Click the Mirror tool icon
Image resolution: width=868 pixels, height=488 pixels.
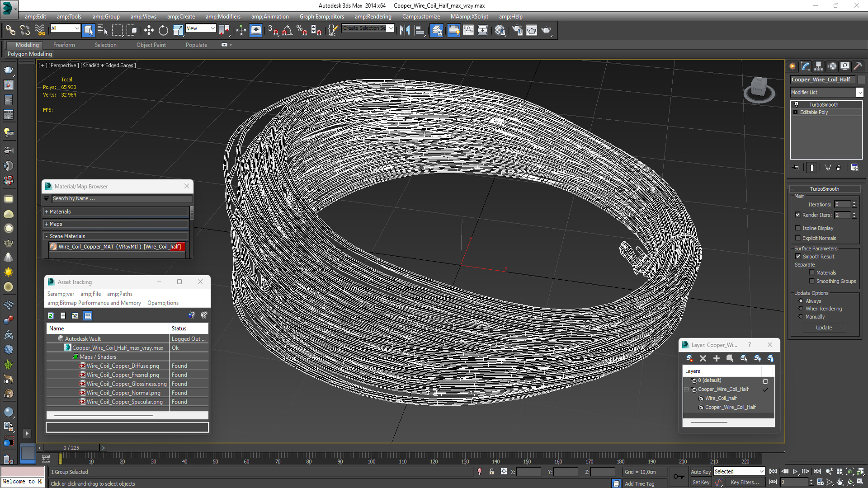pyautogui.click(x=405, y=30)
